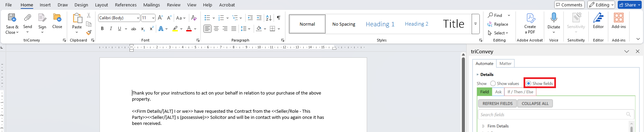Sort paragraphs A to Z icon
Screen dimensions: 644x132
(x=269, y=18)
